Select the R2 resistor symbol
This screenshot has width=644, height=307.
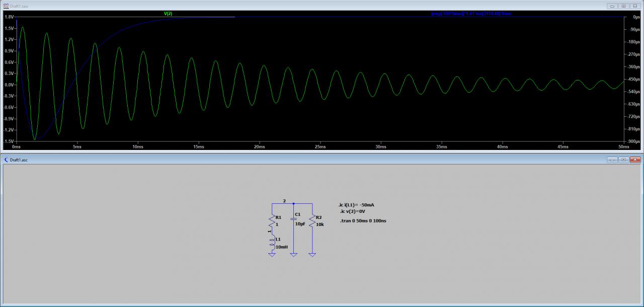click(312, 221)
